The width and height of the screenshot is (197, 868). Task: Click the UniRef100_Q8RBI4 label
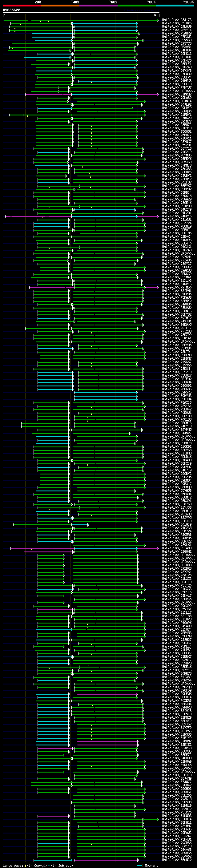177,192
